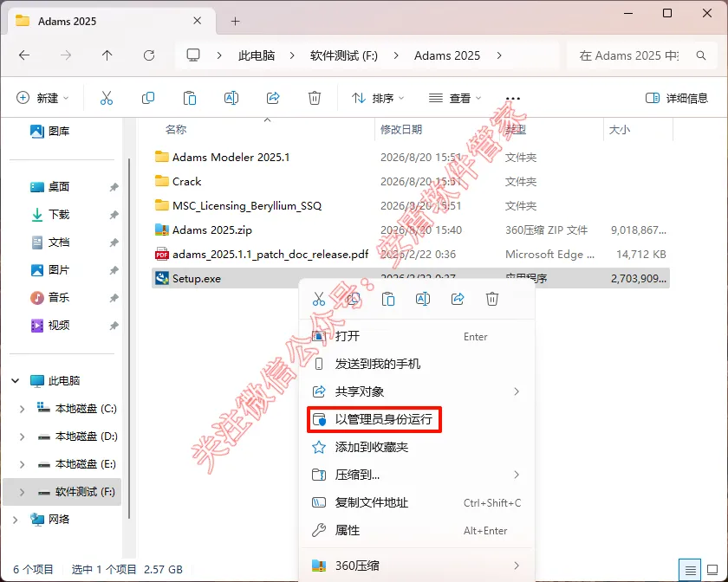
Task: Click the Rename icon in the context menu
Action: [423, 299]
